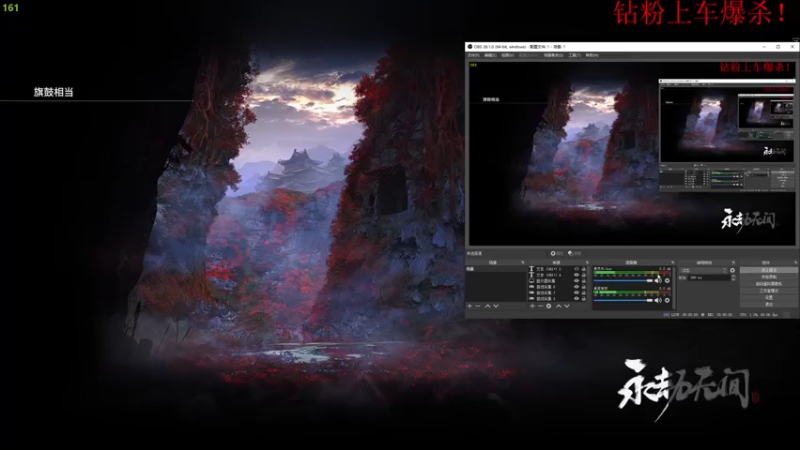800x450 pixels.
Task: Pop out the 转场特效 dock panel icon
Action: tap(733, 262)
